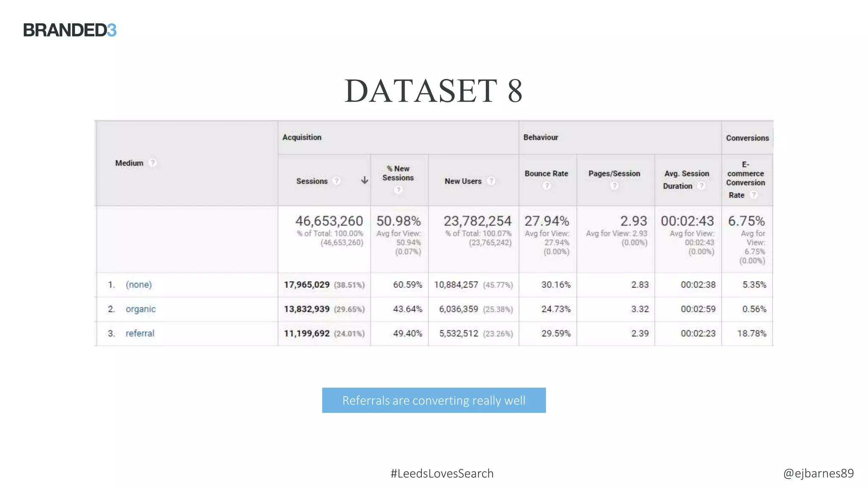This screenshot has width=868, height=488.
Task: Click total pages per session 2.93
Action: (x=634, y=221)
